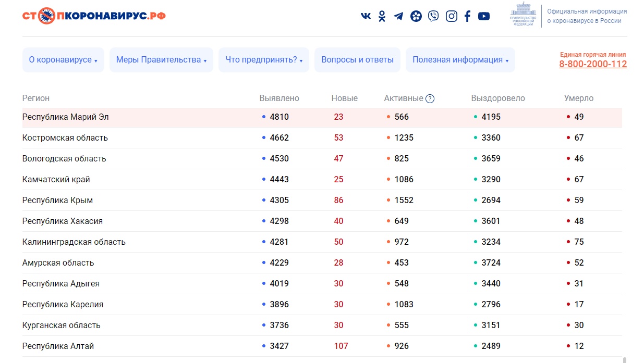Expand the О коронавирусе dropdown menu
Viewport: 644px width, 363px height.
63,60
